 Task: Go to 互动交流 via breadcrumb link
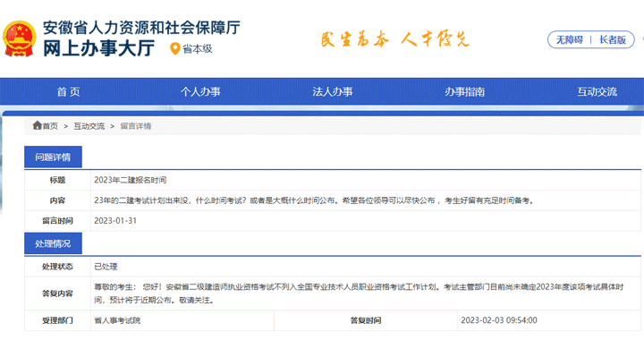tap(89, 126)
